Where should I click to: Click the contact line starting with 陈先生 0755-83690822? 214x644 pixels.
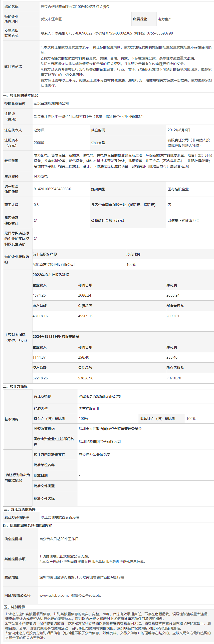pos(107,33)
